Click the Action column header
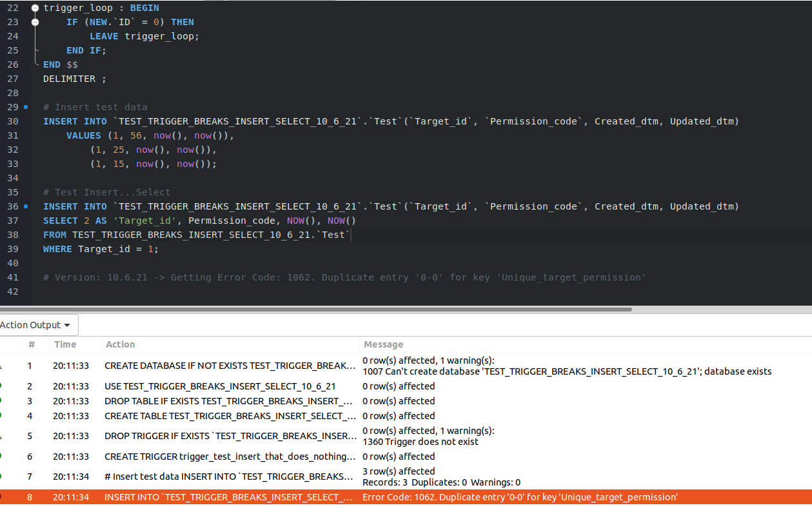The width and height of the screenshot is (812, 512). tap(121, 344)
